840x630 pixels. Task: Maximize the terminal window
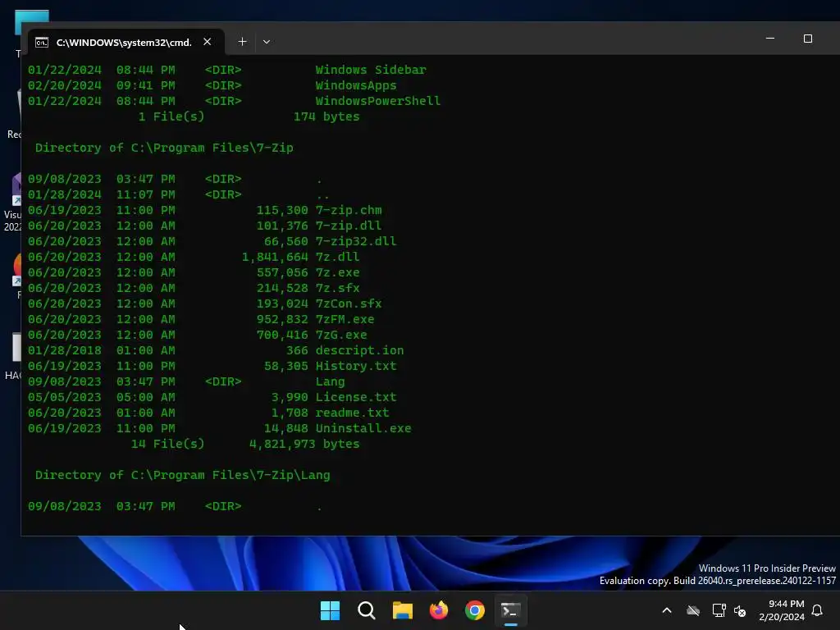(x=808, y=39)
